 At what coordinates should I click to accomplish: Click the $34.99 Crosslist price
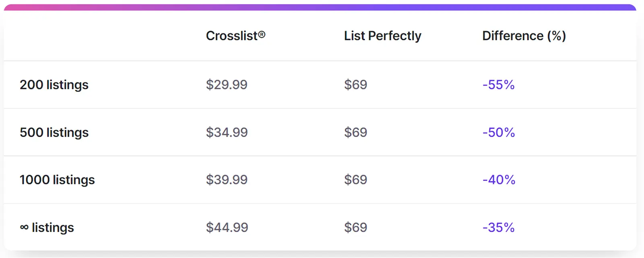227,132
